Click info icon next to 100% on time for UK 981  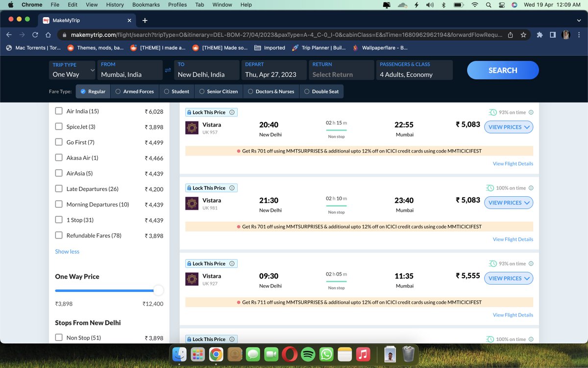click(x=531, y=188)
